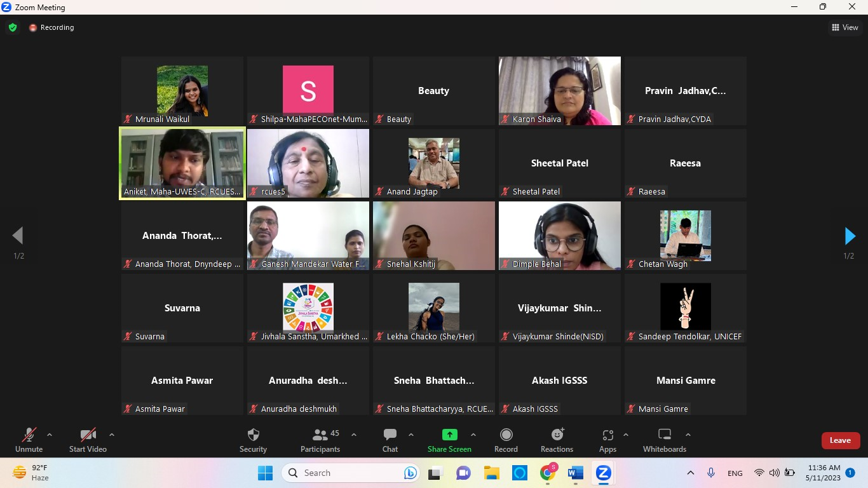Open the Participants panel
Screen dimensions: 868x488
point(320,440)
